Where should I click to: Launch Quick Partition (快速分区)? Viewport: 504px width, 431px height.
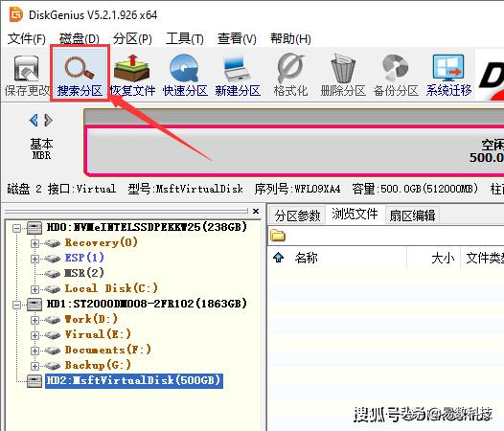(x=185, y=77)
